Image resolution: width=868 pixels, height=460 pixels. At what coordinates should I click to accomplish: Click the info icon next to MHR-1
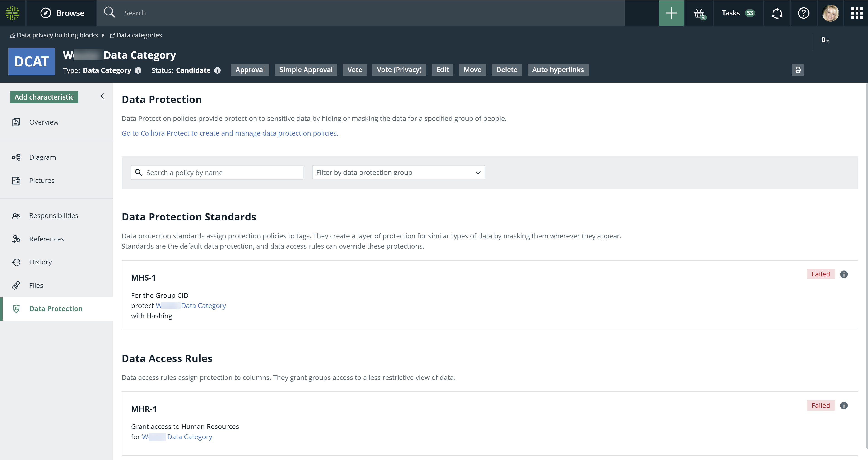coord(844,405)
